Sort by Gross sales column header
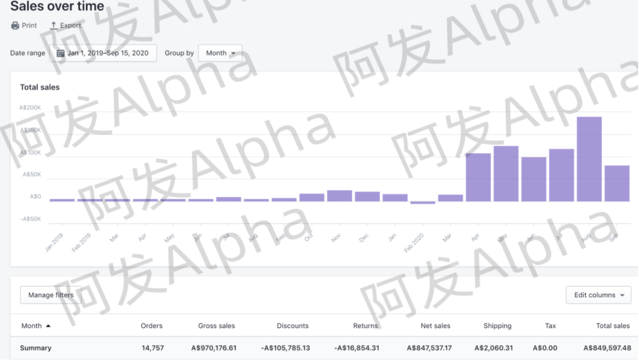The image size is (639, 364). (217, 326)
